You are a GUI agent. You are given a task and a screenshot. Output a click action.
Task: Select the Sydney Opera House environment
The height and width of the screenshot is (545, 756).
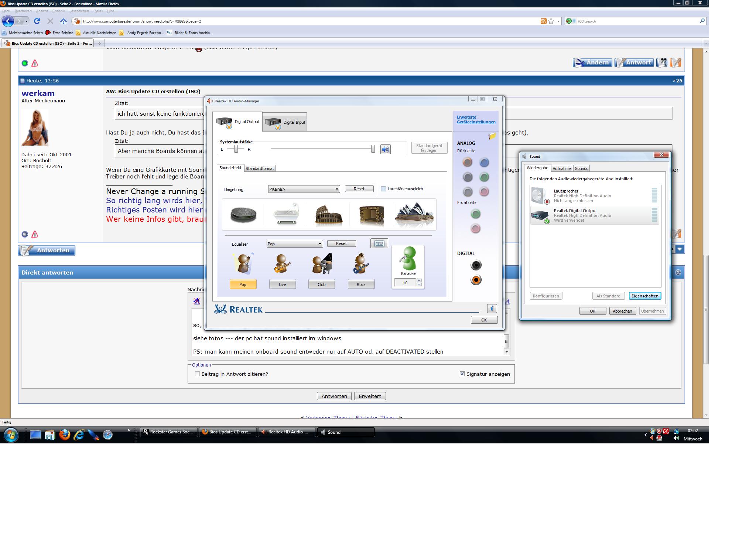pyautogui.click(x=414, y=214)
